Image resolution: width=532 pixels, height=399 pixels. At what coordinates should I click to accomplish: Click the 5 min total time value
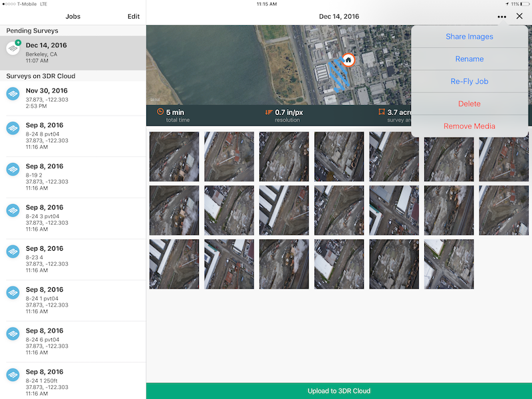[x=175, y=112]
